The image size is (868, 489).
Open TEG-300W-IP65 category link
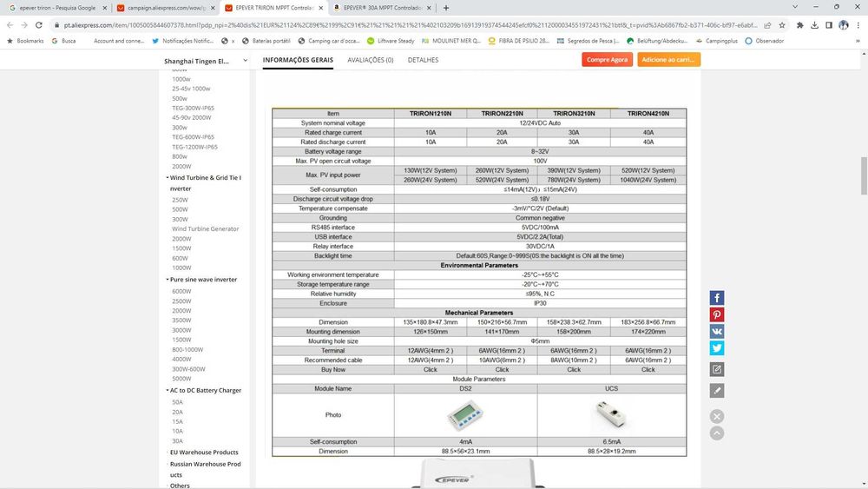[193, 108]
